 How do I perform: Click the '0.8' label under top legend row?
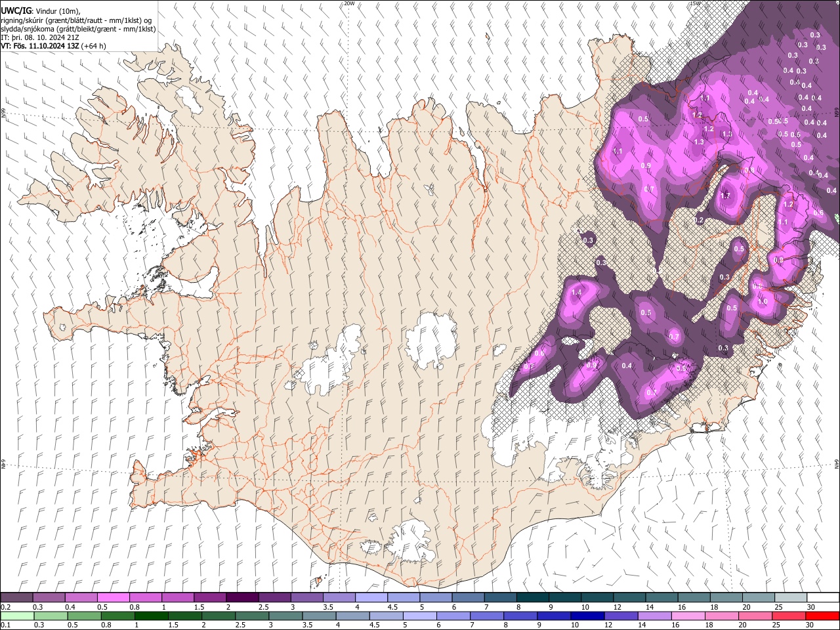tap(135, 607)
